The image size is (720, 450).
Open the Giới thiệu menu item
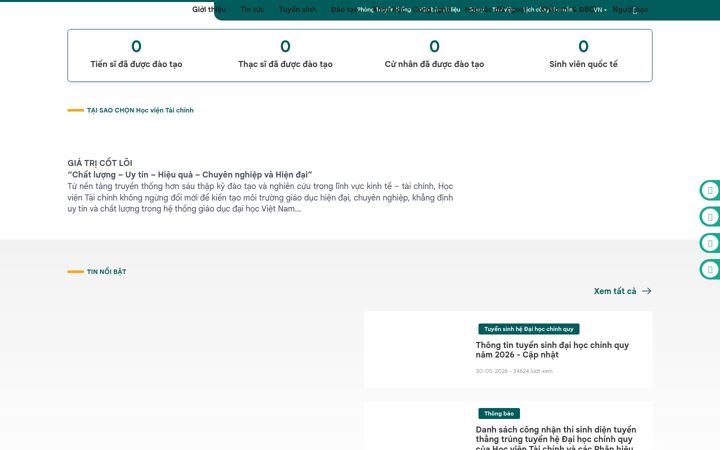[208, 9]
